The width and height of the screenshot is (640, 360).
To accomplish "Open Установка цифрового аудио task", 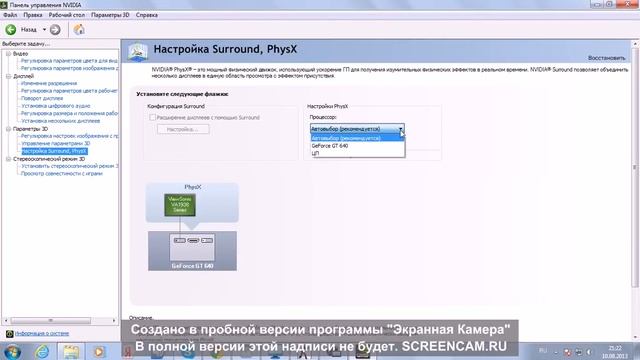I will click(56, 106).
